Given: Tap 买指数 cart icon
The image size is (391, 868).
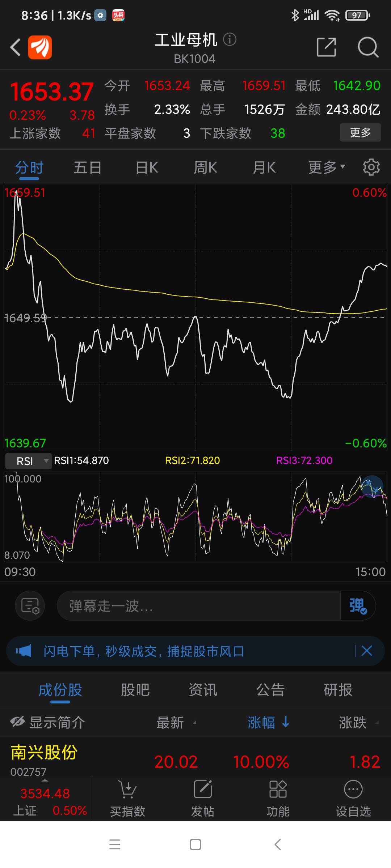Looking at the screenshot, I should pos(127,789).
